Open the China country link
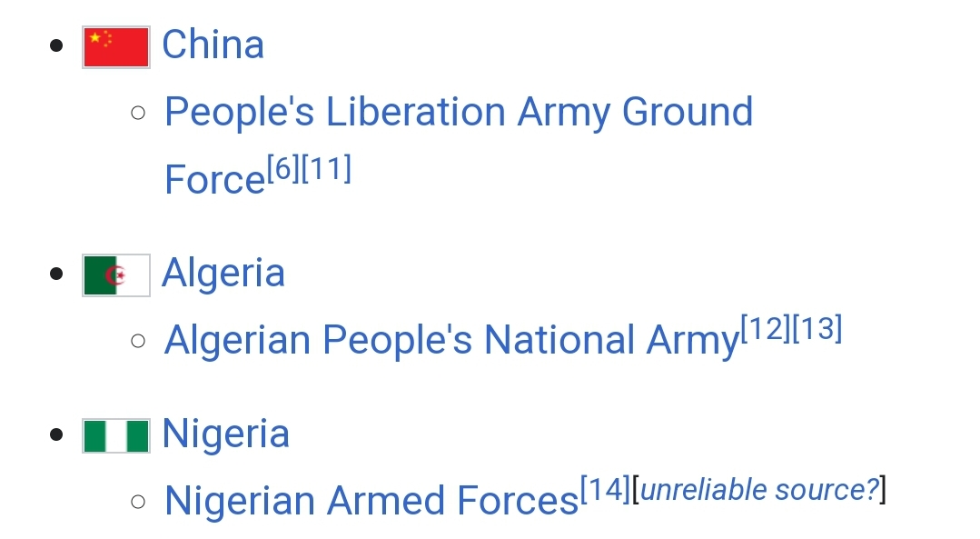 213,45
